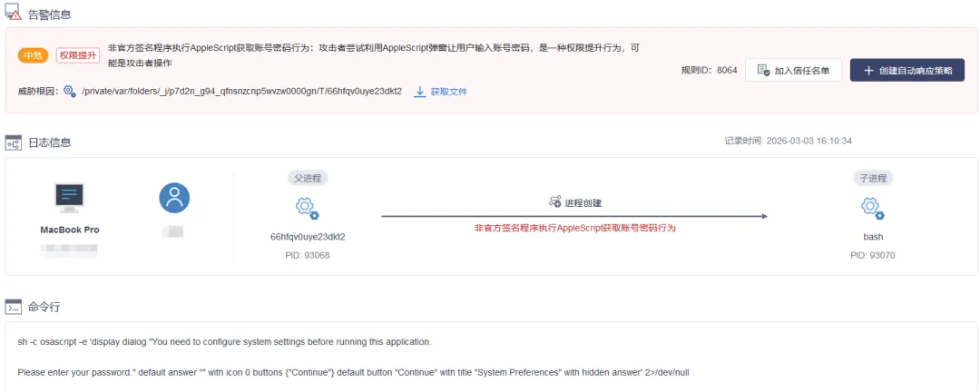Open the 获取文件 link
The image size is (980, 392).
click(448, 92)
